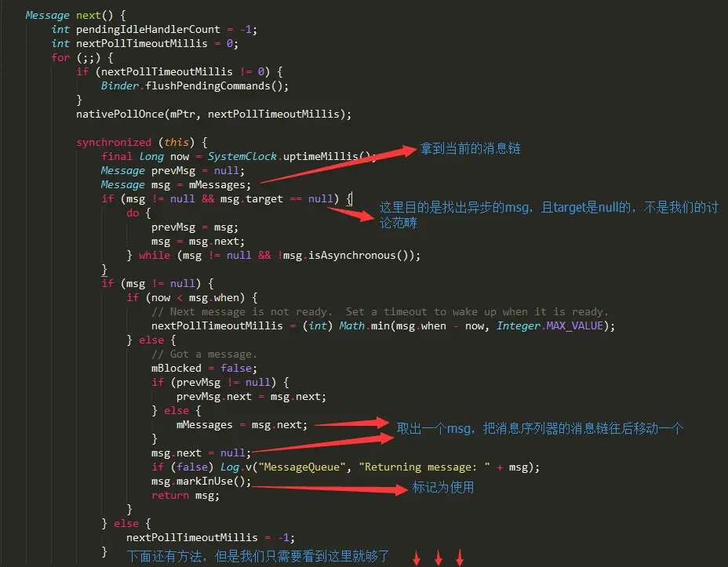Image resolution: width=728 pixels, height=567 pixels.
Task: Click the return msg statement
Action: pyautogui.click(x=185, y=496)
